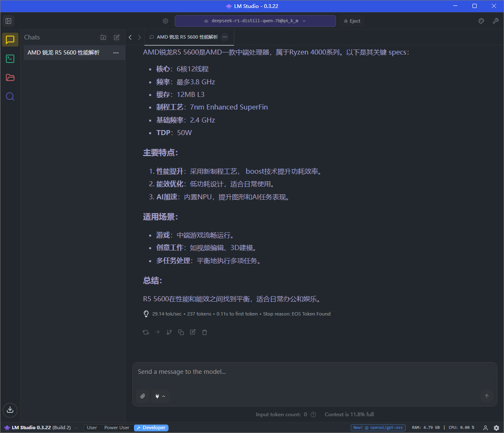Click the CPU: 0.00 % status
This screenshot has height=433, width=504.
pyautogui.click(x=461, y=428)
